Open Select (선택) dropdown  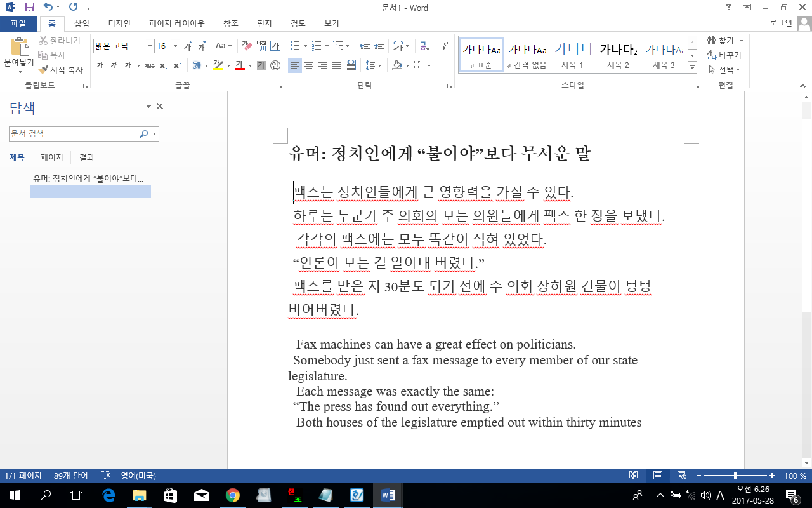coord(724,70)
